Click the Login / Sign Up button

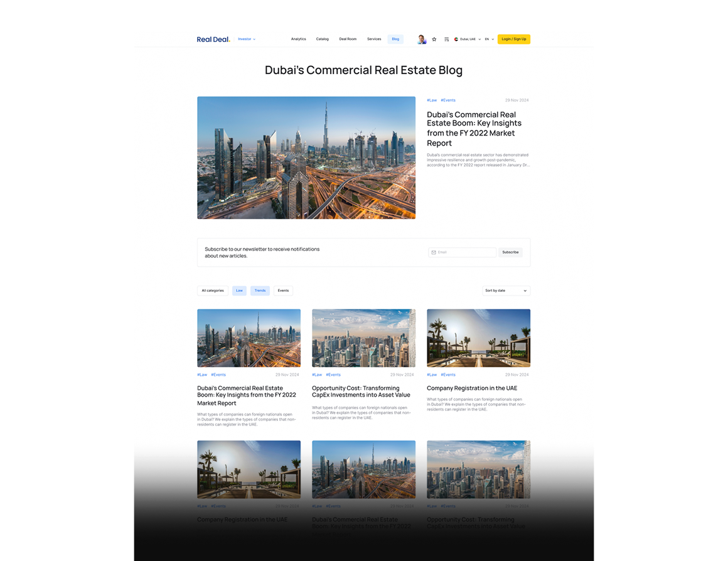coord(513,39)
